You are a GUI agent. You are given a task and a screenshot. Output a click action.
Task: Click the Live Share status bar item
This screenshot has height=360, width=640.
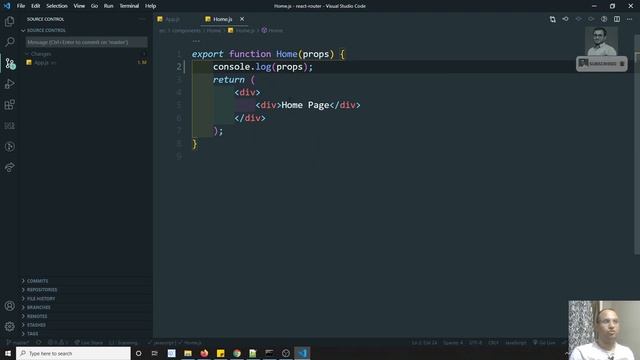[89, 342]
